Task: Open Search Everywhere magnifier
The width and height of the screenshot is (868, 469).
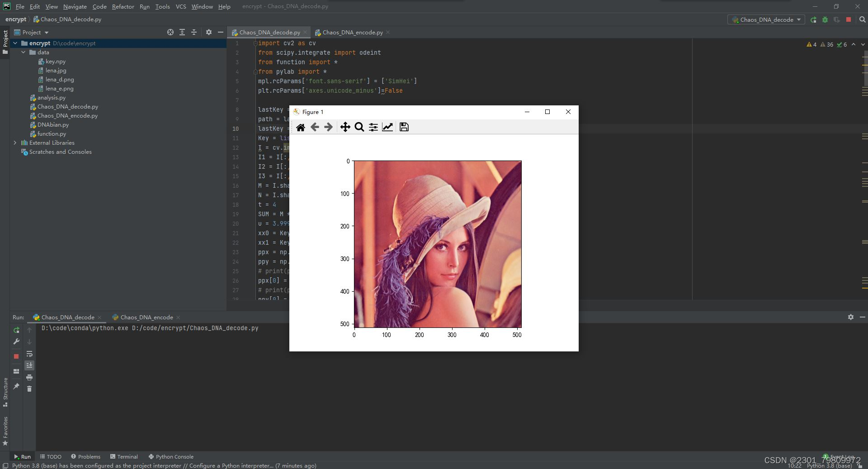Action: [862, 19]
